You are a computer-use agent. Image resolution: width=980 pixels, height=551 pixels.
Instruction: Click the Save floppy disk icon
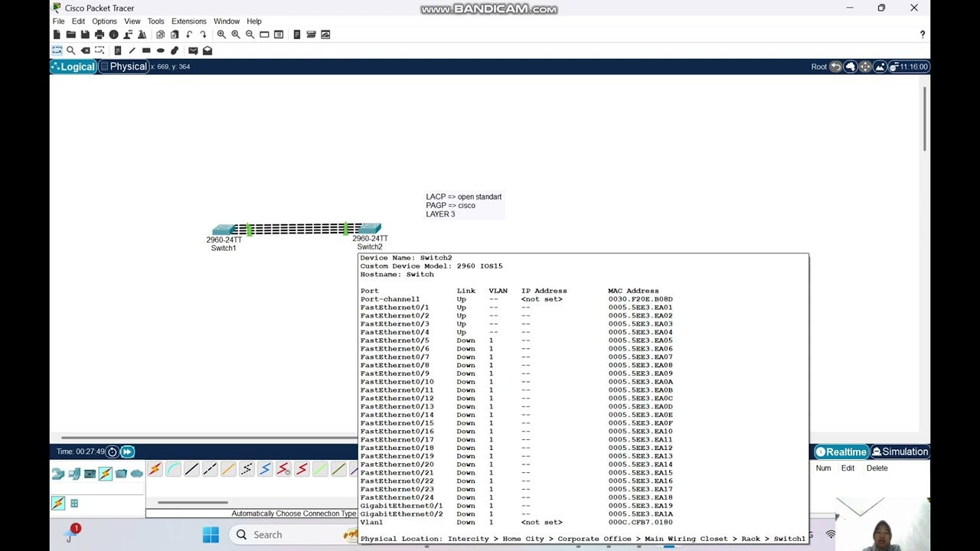[85, 34]
